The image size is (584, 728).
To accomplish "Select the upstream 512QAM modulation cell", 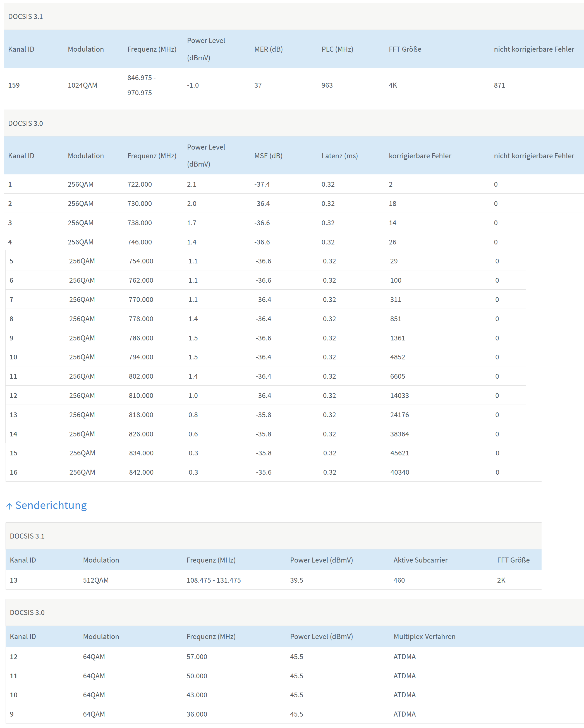I will point(96,580).
